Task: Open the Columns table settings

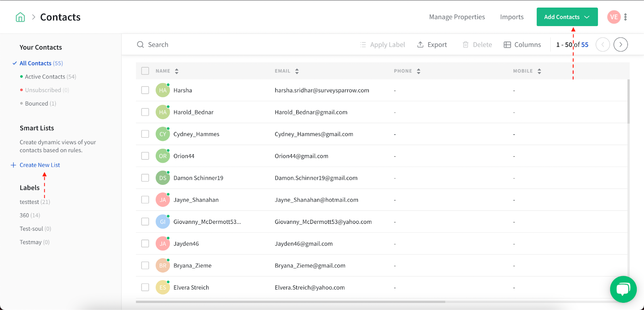Action: 522,45
